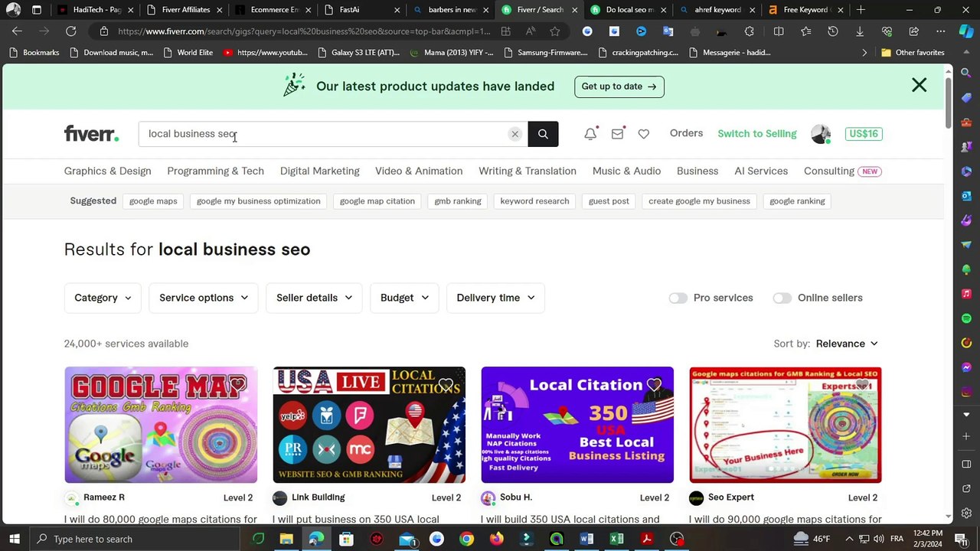Expand the Seller details filter
The height and width of the screenshot is (551, 980).
pyautogui.click(x=315, y=298)
